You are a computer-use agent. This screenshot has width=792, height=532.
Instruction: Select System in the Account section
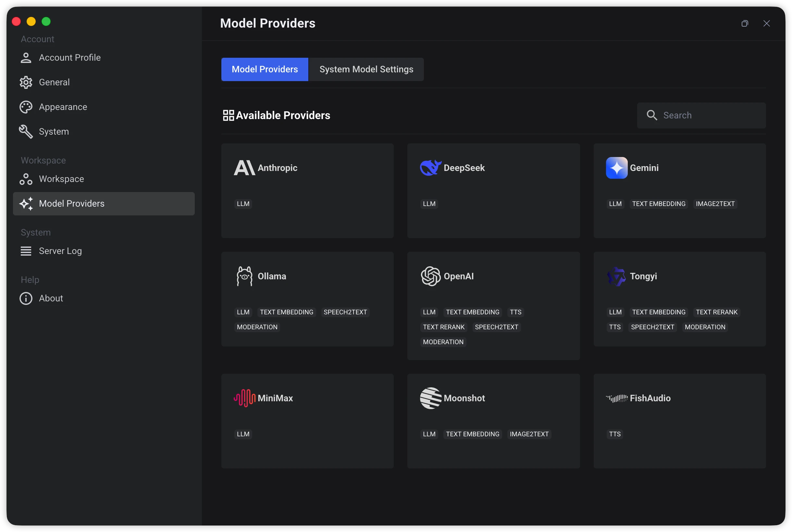click(104, 132)
